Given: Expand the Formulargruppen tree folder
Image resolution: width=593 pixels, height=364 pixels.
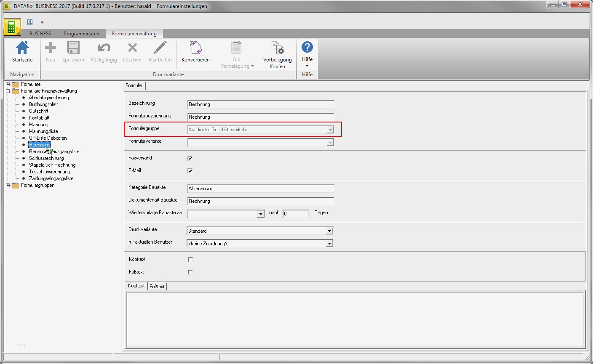Looking at the screenshot, I should pyautogui.click(x=8, y=185).
